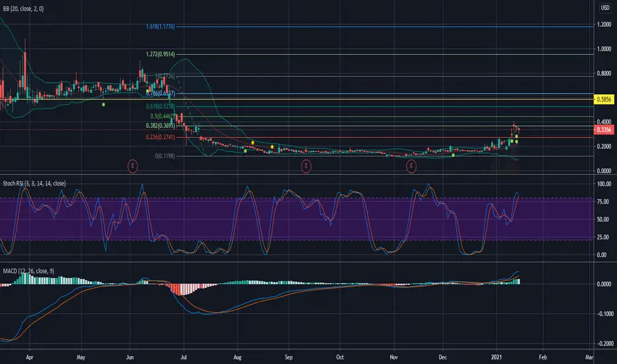
Task: Click Aug on the time axis
Action: click(x=237, y=357)
